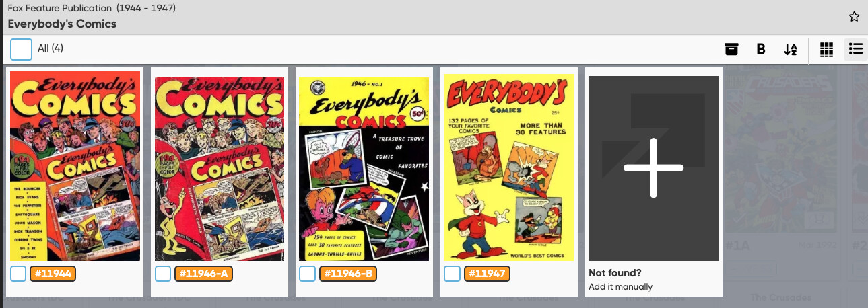Image resolution: width=868 pixels, height=308 pixels.
Task: Click the #11946-B issue tag
Action: coord(347,274)
